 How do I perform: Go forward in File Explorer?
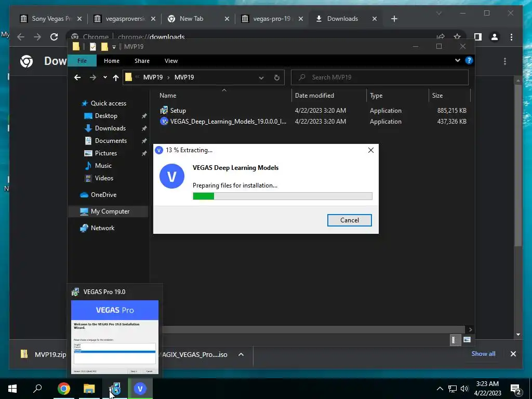tap(92, 77)
